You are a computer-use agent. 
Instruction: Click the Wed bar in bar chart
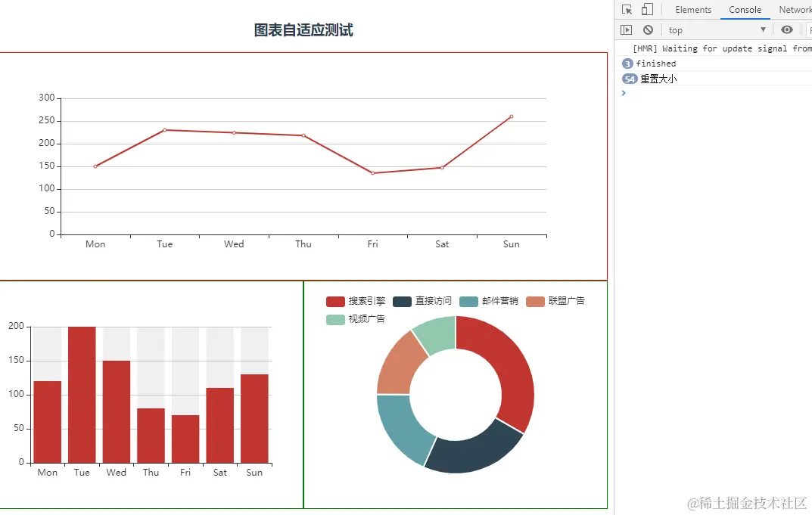point(116,412)
